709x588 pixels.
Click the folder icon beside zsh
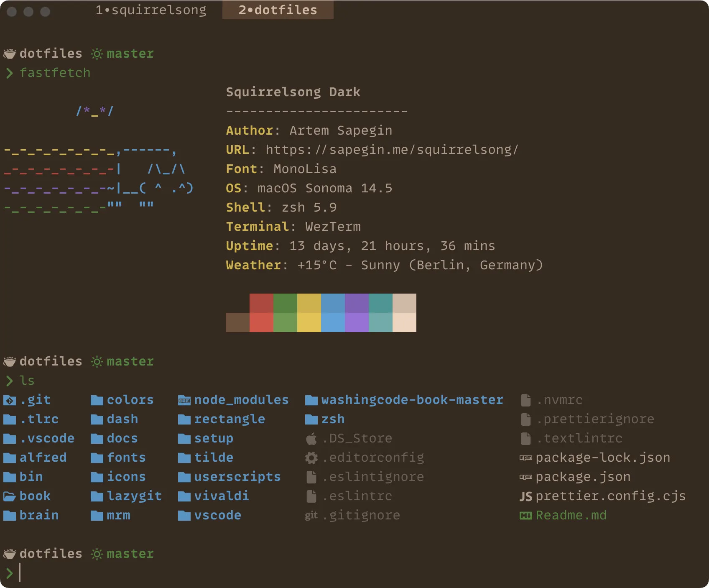[x=311, y=419]
